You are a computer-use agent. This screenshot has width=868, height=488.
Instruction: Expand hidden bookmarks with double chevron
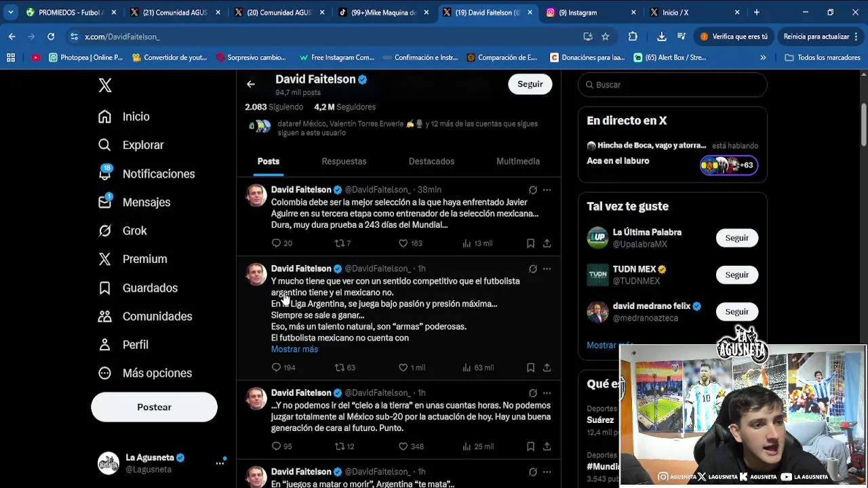pos(763,58)
